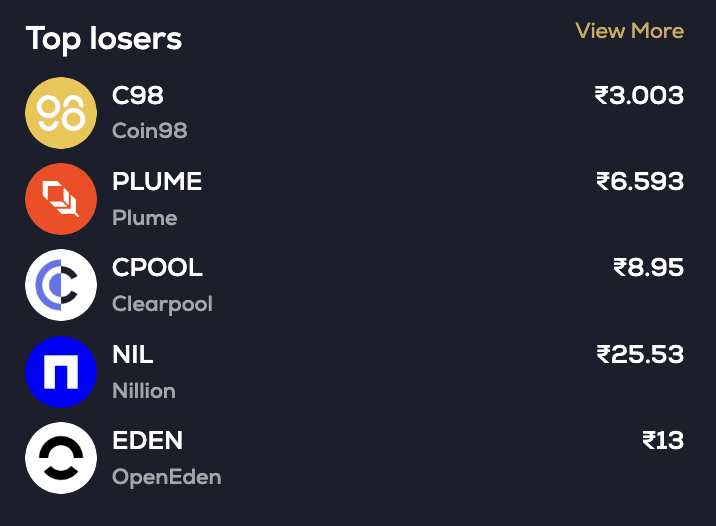Image resolution: width=716 pixels, height=526 pixels.
Task: Click the NIL price ₹25.53
Action: [x=640, y=354]
